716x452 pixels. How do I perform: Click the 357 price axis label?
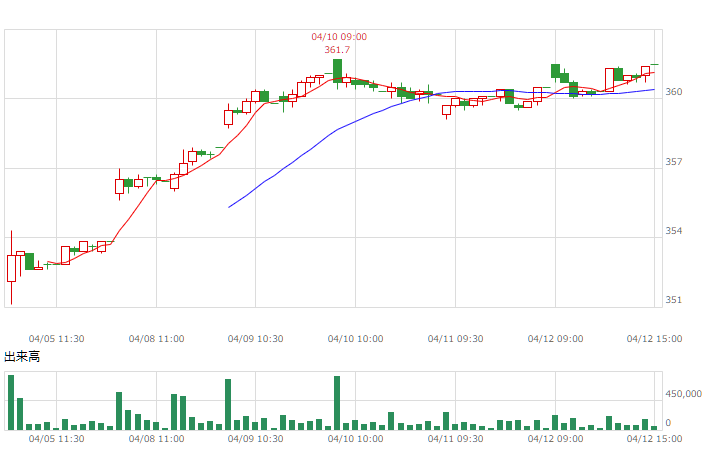coord(674,162)
